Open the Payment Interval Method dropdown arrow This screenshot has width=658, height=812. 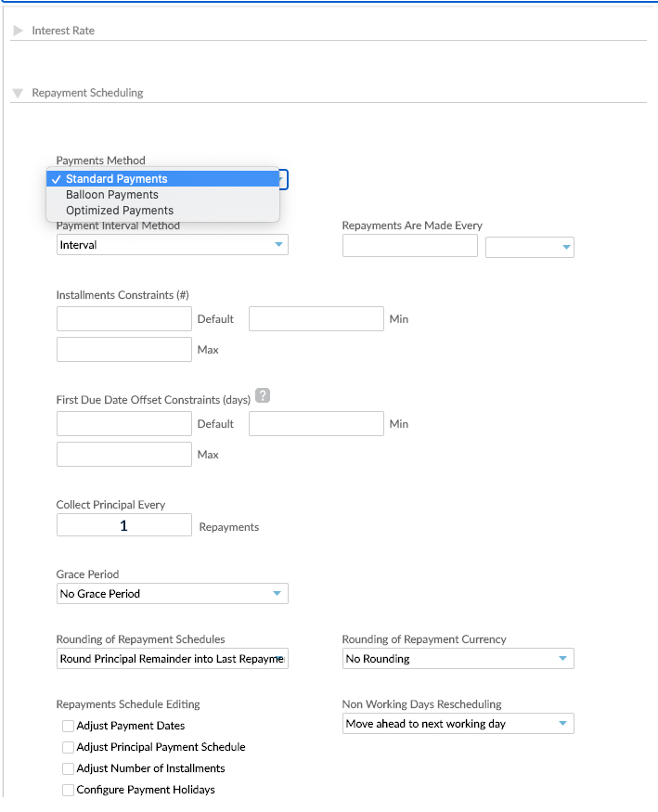(x=277, y=244)
